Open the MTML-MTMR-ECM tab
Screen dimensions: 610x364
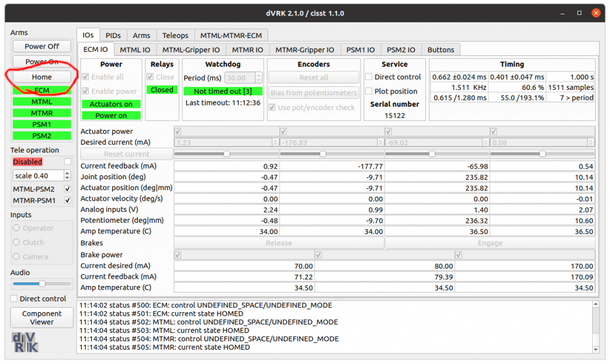point(231,35)
